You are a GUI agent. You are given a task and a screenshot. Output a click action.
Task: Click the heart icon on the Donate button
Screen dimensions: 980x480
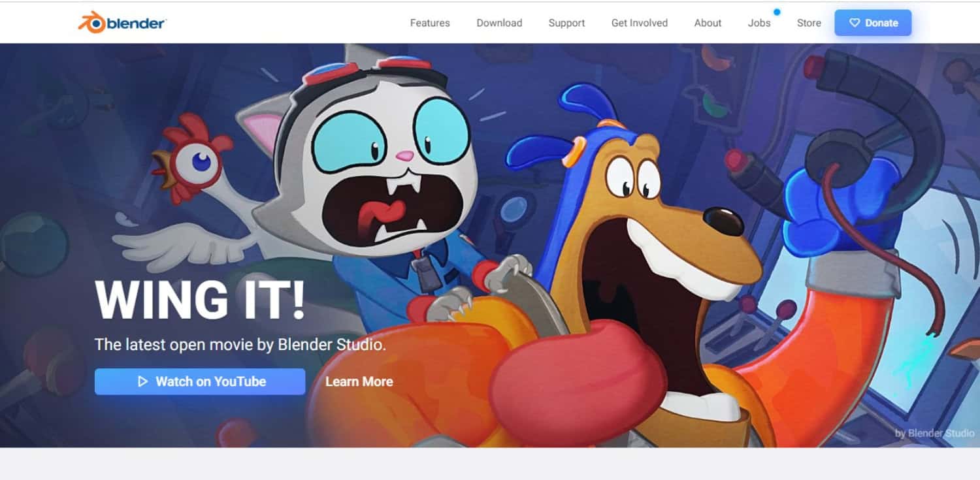click(854, 23)
